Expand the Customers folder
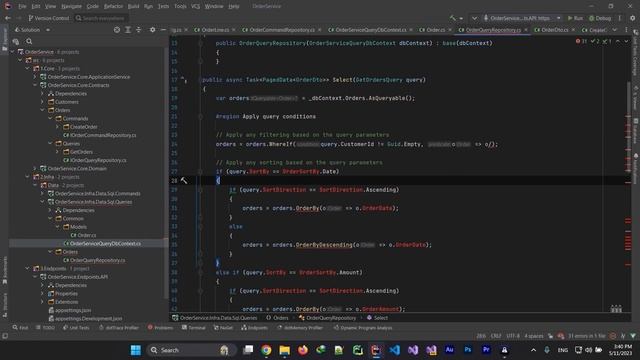Screen dimensions: 640x360 coord(42,102)
